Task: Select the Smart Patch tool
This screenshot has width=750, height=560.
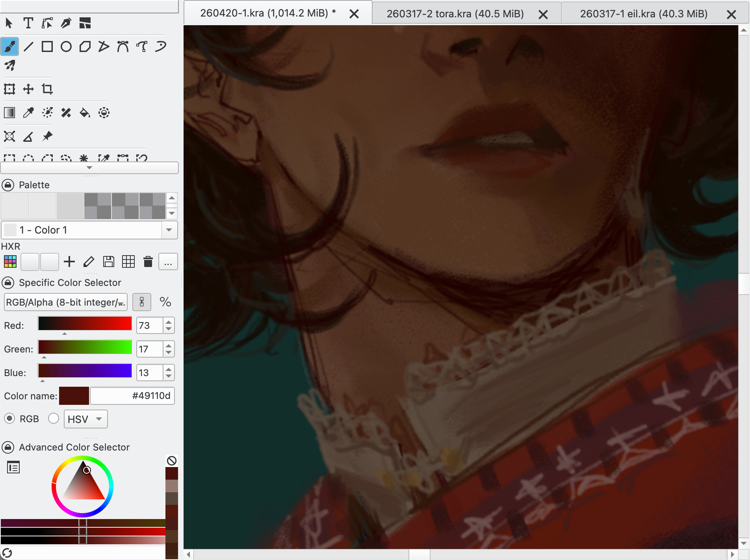Action: point(66,113)
